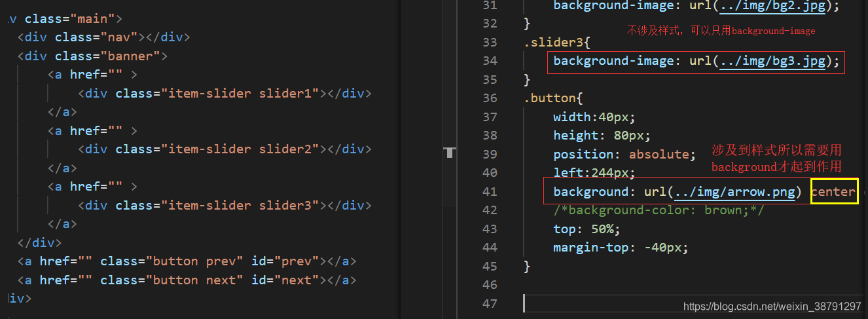868x319 pixels.
Task: Click the div class="banner" opening tag
Action: pos(92,56)
